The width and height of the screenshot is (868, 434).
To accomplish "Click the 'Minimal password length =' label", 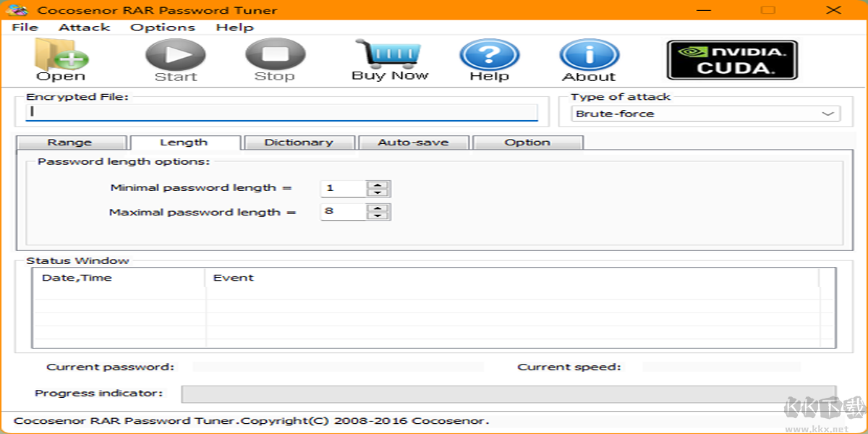I will click(200, 188).
